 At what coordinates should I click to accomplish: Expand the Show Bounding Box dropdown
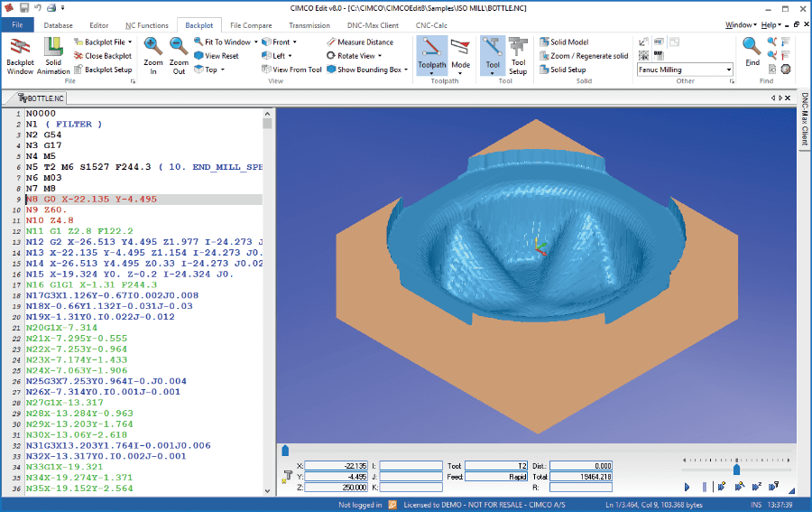[406, 70]
